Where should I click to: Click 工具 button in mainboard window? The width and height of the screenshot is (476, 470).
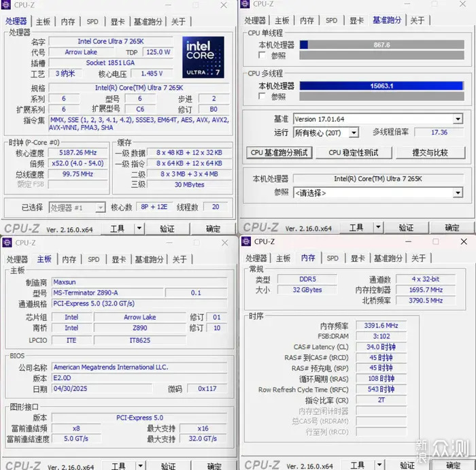[x=119, y=465]
